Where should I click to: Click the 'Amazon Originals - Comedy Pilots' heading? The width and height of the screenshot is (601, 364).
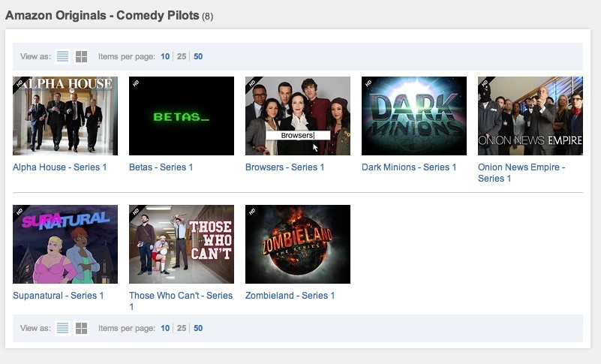click(102, 15)
